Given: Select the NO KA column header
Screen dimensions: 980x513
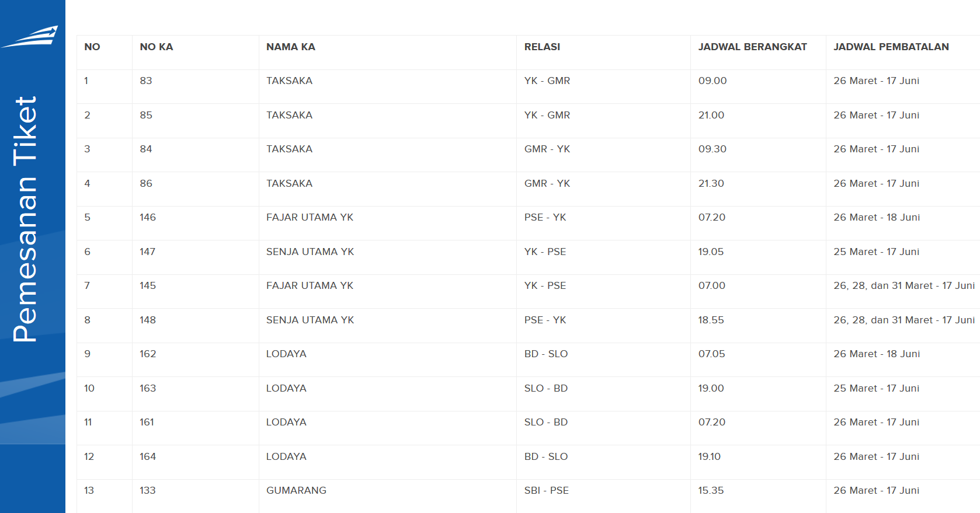Looking at the screenshot, I should click(157, 47).
